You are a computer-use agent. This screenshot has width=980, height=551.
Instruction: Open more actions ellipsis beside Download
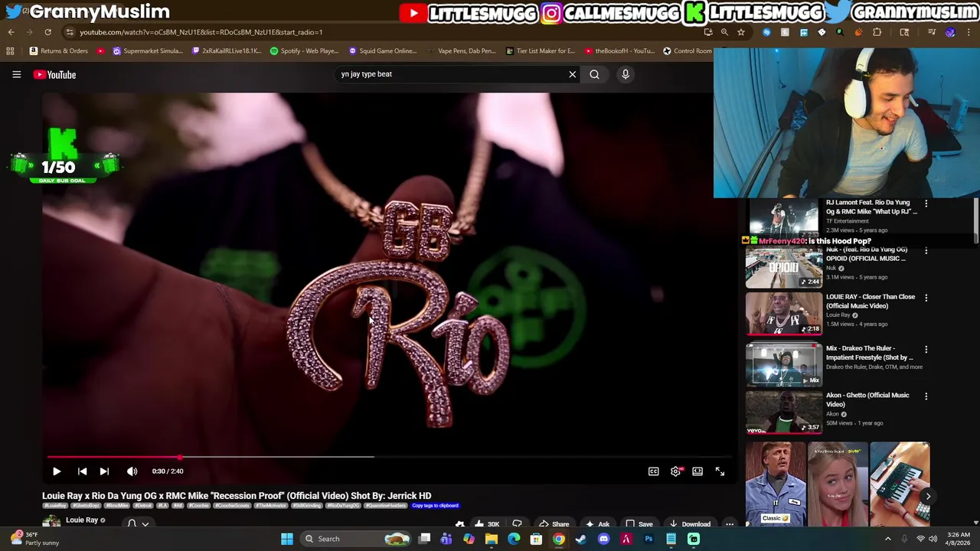[x=730, y=524]
